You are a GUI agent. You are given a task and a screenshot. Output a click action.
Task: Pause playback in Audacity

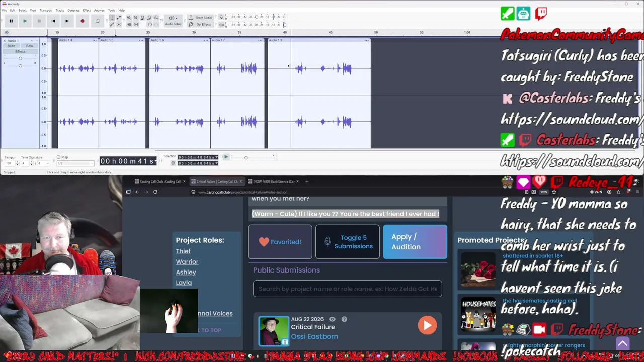click(x=11, y=21)
